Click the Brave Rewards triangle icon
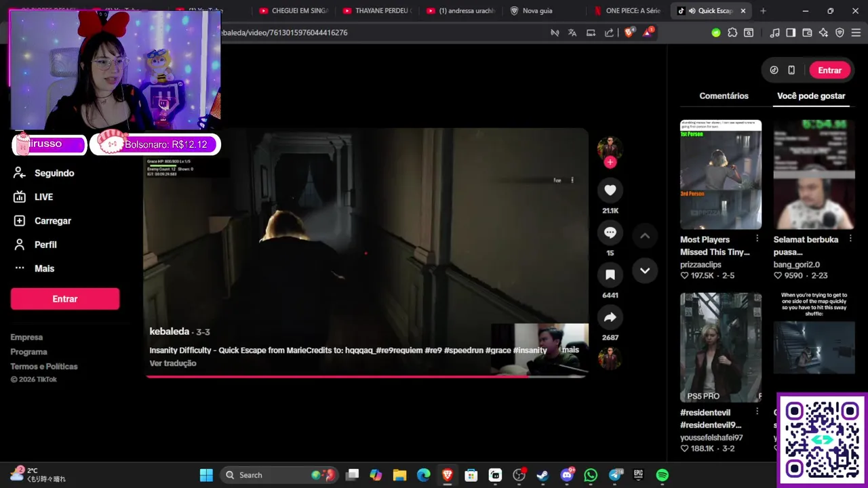Screen dimensions: 868x488 648,33
